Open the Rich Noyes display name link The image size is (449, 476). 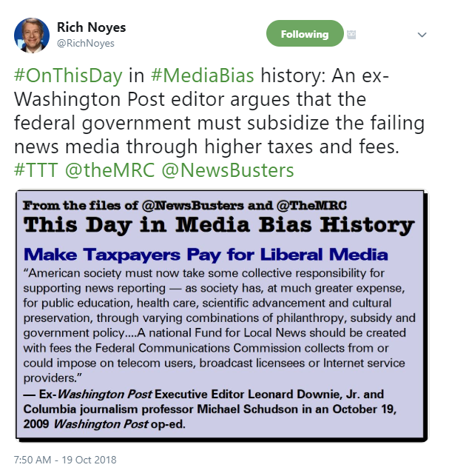(x=91, y=27)
